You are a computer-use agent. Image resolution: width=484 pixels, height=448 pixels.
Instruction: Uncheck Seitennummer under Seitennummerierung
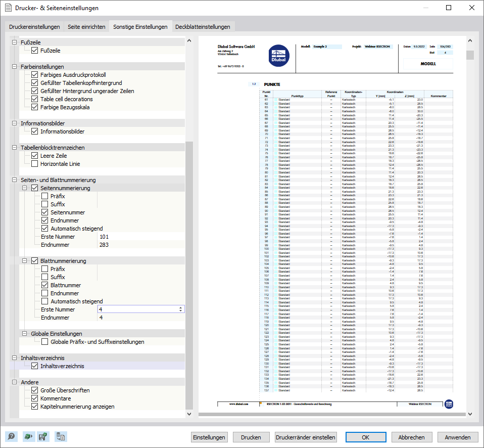45,212
